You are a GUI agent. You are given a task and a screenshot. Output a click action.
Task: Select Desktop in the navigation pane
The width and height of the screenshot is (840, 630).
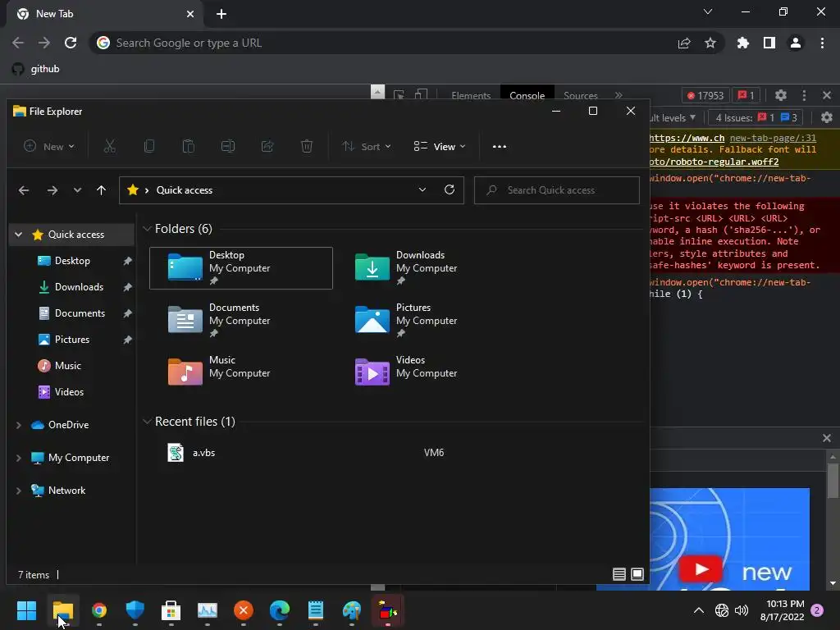coord(72,261)
